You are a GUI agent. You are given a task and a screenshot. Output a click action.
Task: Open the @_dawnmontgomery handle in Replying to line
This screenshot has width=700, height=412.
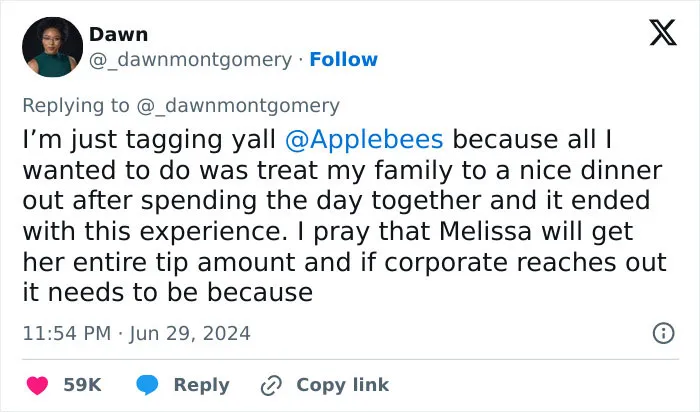(238, 106)
